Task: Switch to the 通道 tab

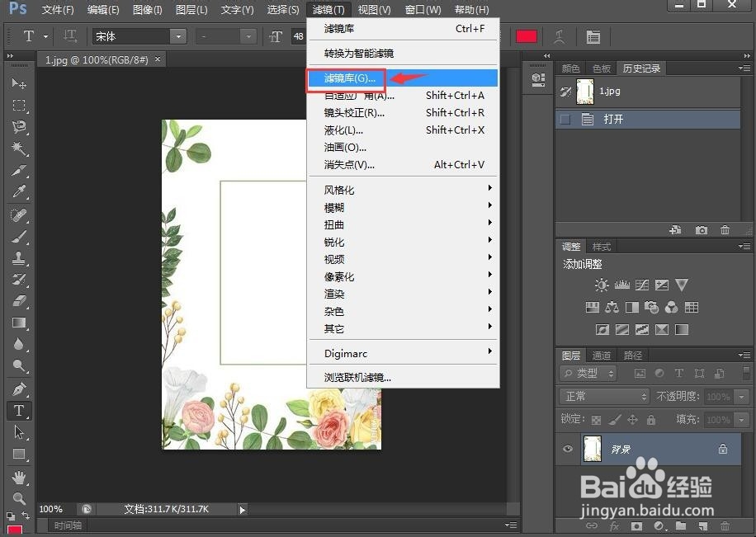Action: point(602,355)
